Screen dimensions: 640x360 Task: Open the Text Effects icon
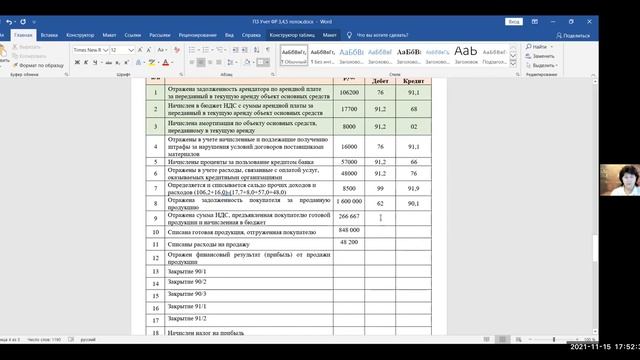click(x=138, y=62)
